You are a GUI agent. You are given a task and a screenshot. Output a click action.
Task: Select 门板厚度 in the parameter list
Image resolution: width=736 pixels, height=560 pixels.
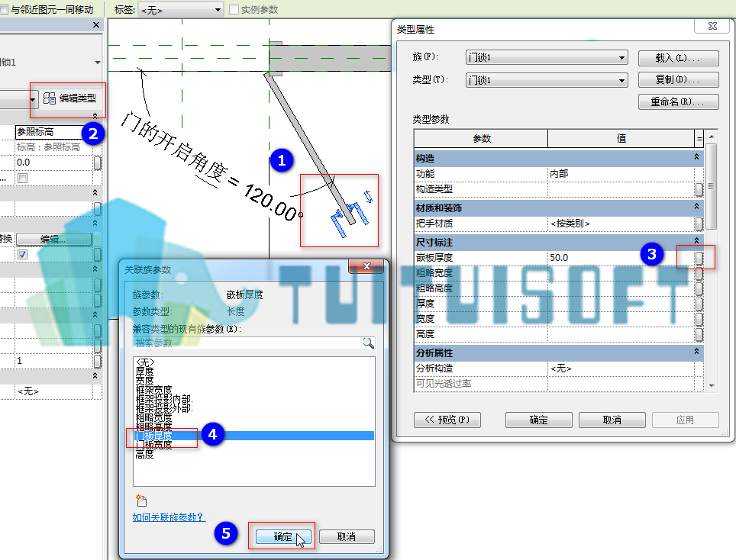(x=254, y=436)
